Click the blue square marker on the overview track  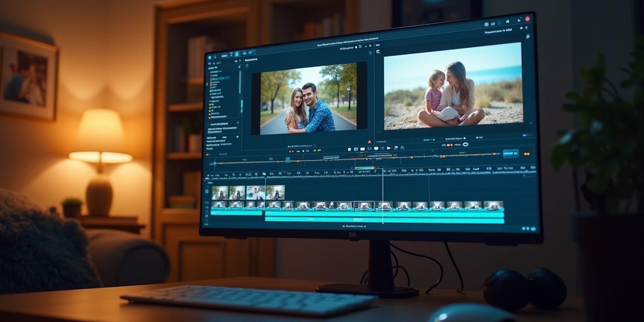coord(288,160)
